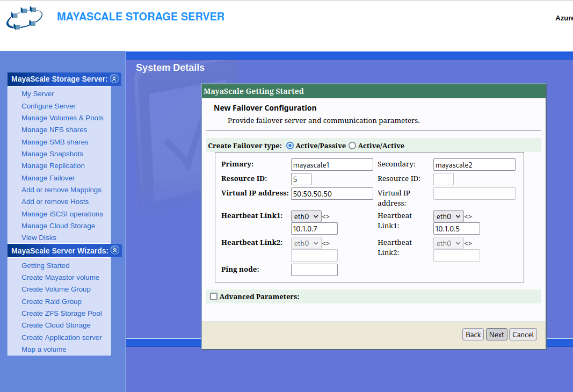Go to Manage Cloud Storage page
This screenshot has height=392, width=573.
tap(58, 226)
